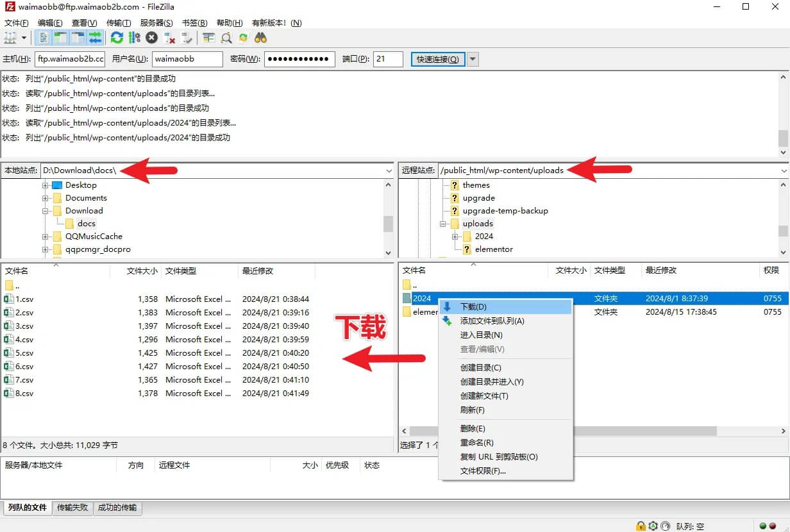Open the 服务器(S) menu
The width and height of the screenshot is (790, 532).
156,22
